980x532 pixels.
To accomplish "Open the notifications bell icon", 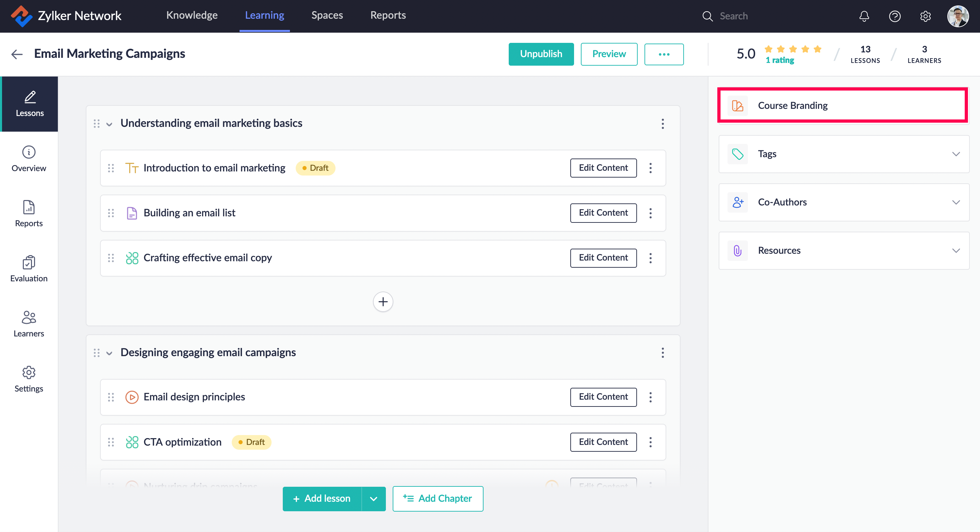I will coord(864,16).
